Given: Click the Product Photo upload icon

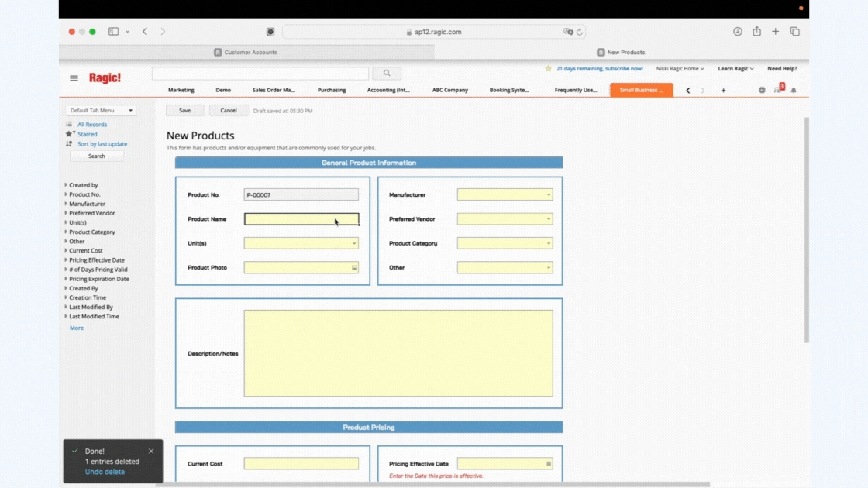Looking at the screenshot, I should [x=354, y=268].
